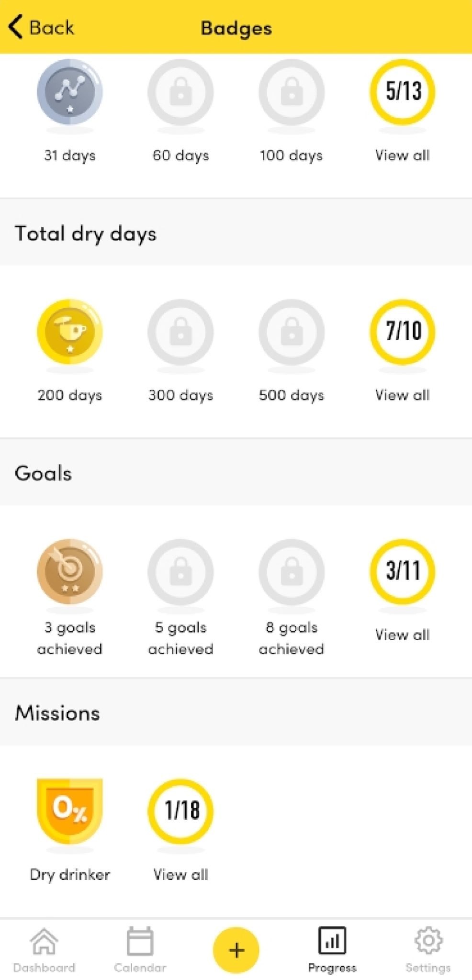View all goals badges (3/11)
Viewport: 472px width, 980px height.
click(403, 571)
